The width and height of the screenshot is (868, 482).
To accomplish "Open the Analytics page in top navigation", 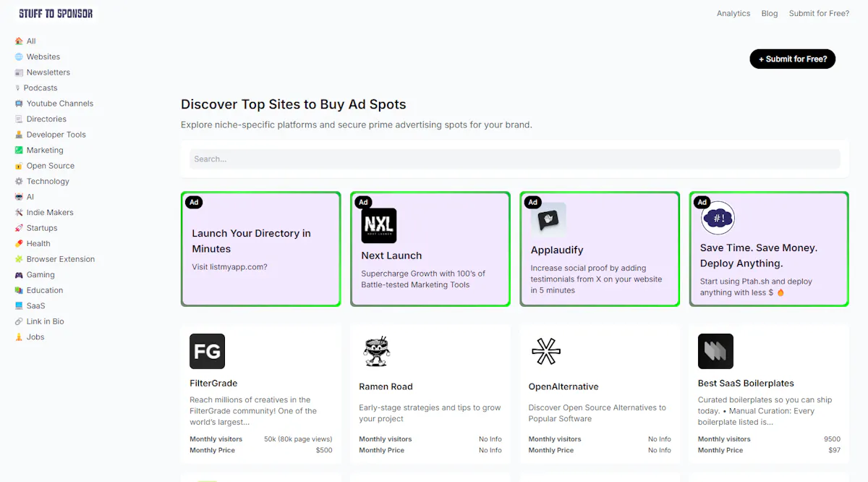I will tap(733, 13).
